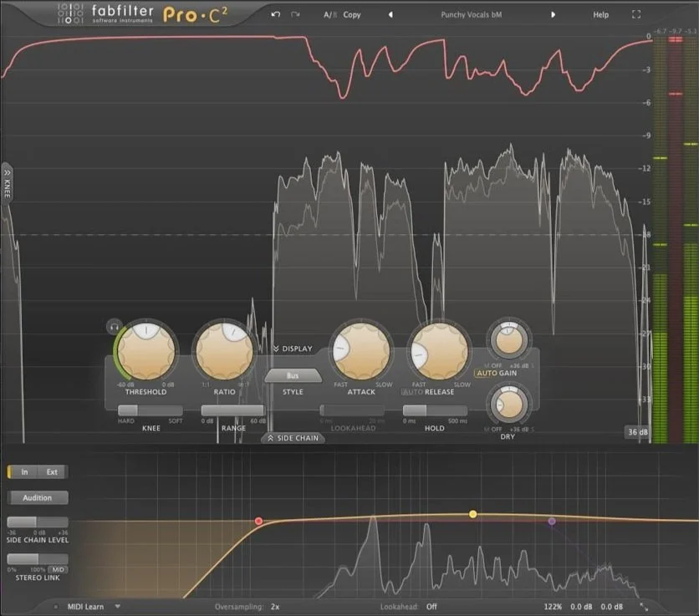The width and height of the screenshot is (699, 616).
Task: Click the Release knob
Action: tap(440, 351)
